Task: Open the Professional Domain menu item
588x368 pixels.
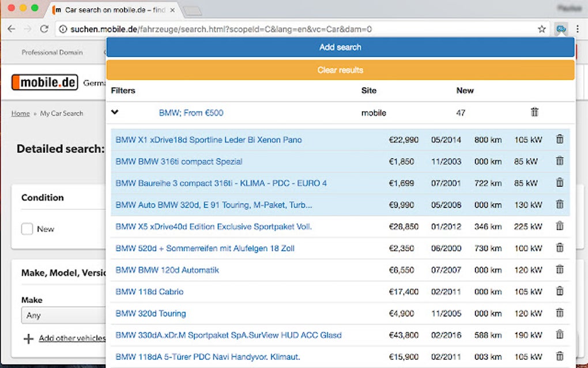Action: (x=52, y=52)
